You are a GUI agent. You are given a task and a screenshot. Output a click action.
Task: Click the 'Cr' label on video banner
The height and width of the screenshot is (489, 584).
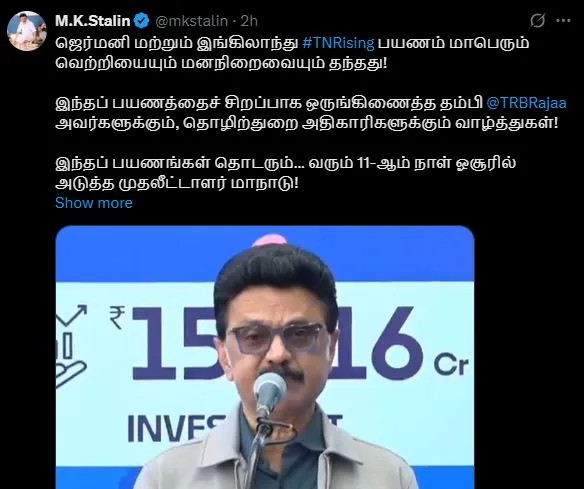tap(451, 366)
